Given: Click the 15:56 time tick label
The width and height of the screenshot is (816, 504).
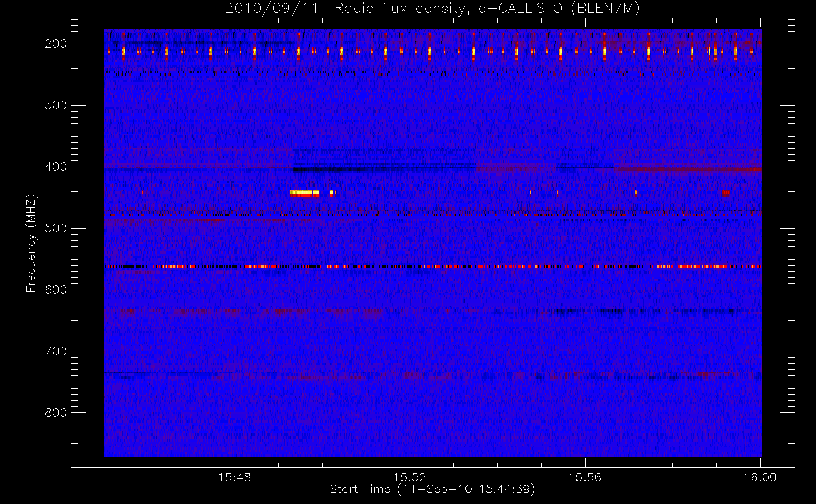Looking at the screenshot, I should click(585, 477).
